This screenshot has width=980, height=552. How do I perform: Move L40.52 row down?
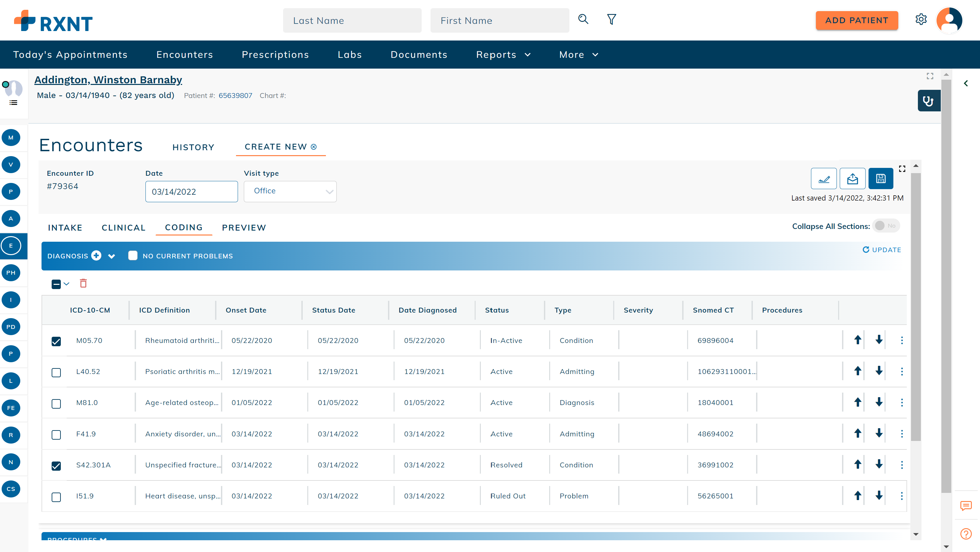[879, 371]
